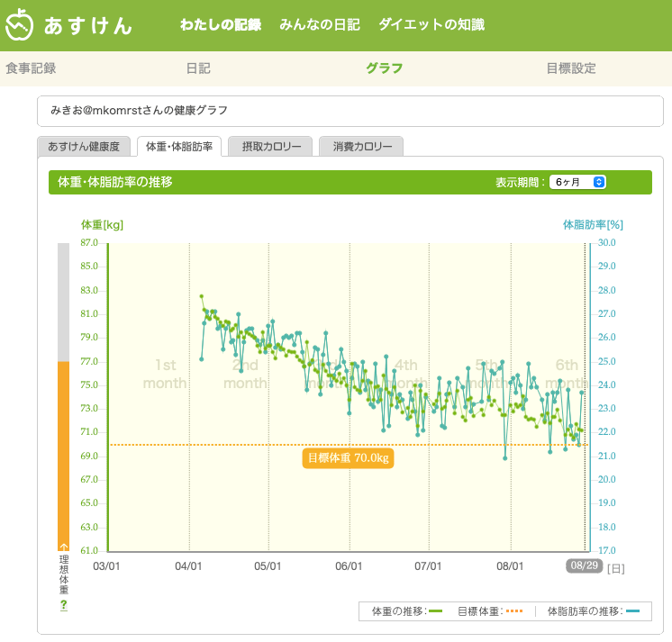
Task: Select the グラフ section link
Action: point(384,68)
